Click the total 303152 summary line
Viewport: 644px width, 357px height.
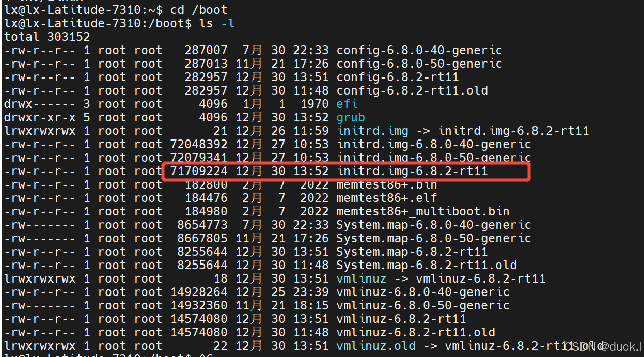(46, 36)
